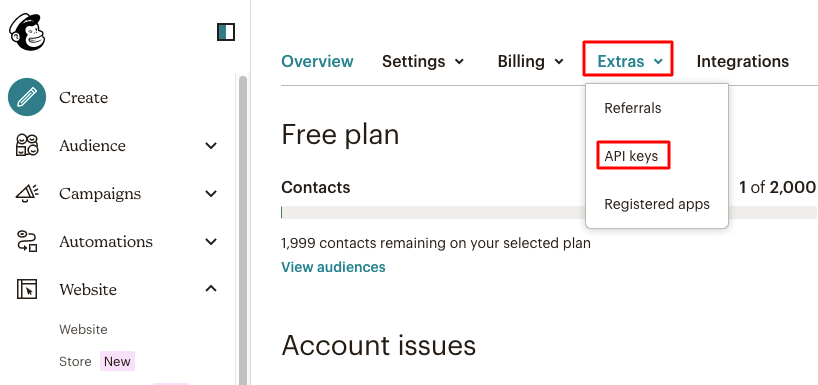The height and width of the screenshot is (385, 818).
Task: Expand the Campaigns section chevron
Action: click(211, 194)
